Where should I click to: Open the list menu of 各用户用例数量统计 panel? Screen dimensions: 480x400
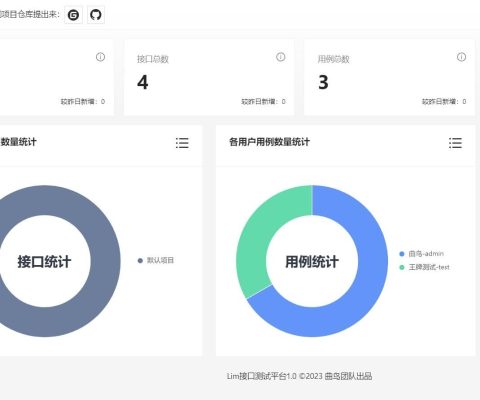[455, 143]
